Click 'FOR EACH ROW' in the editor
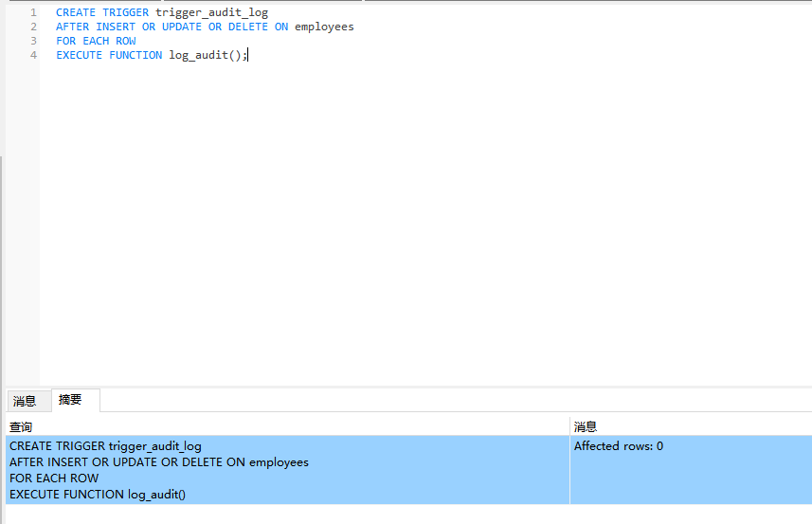 coord(96,41)
